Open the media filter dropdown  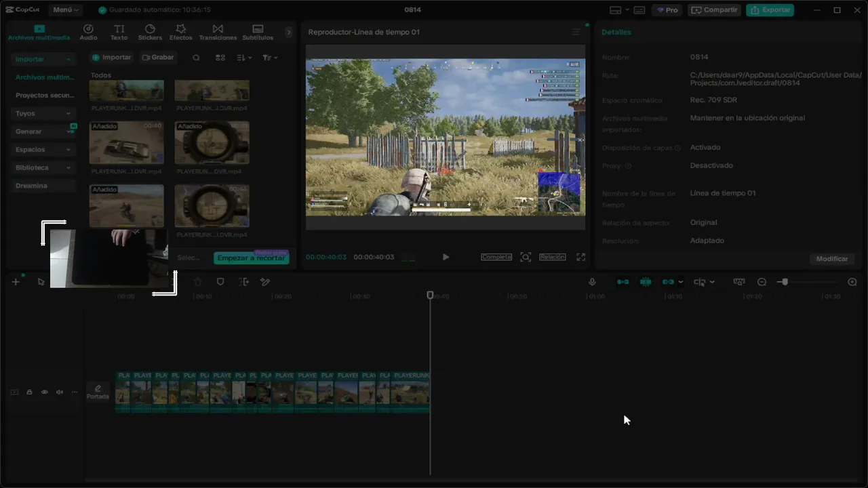click(270, 58)
